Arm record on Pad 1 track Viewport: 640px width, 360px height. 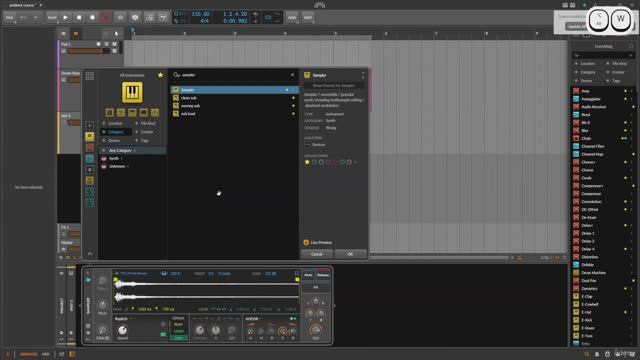click(98, 44)
